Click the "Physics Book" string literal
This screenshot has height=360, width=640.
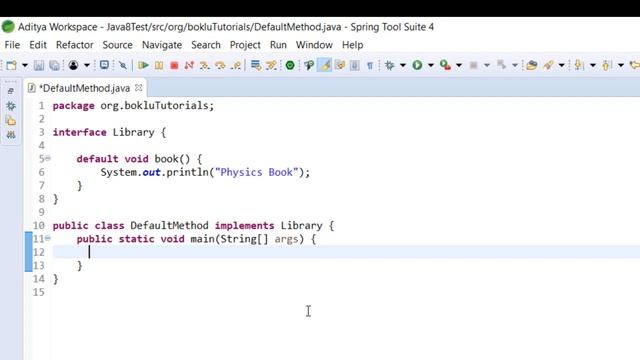(x=257, y=172)
